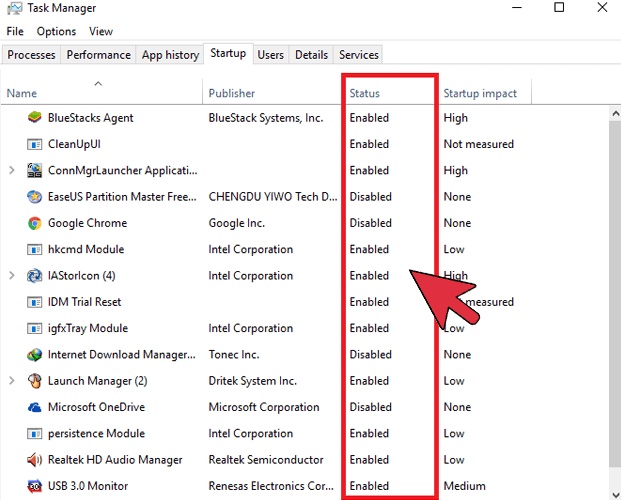Click the ConnMgrLauncher Application icon
The width and height of the screenshot is (621, 500).
[x=34, y=170]
